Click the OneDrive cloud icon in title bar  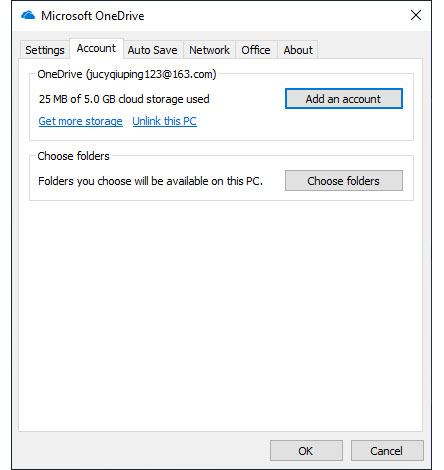point(28,15)
